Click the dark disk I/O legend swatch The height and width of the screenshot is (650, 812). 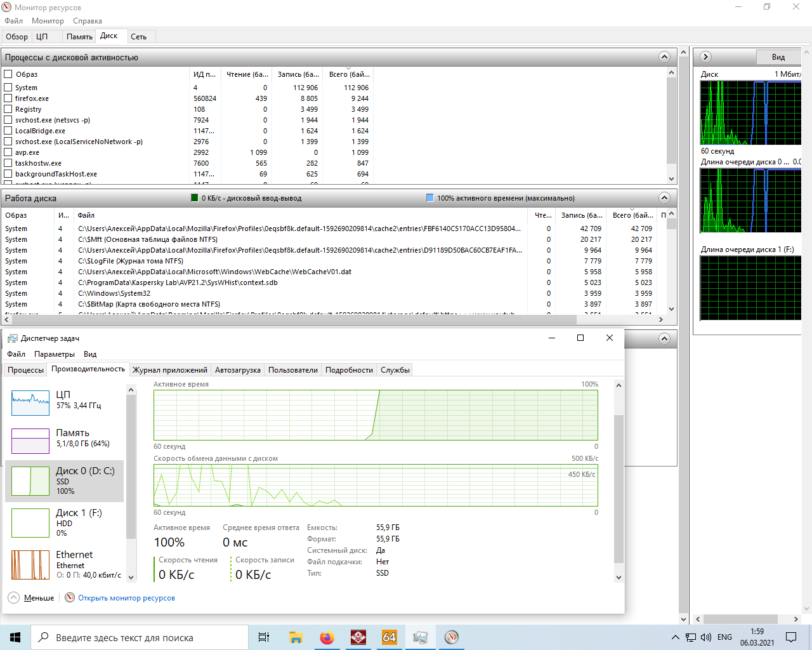tap(195, 198)
